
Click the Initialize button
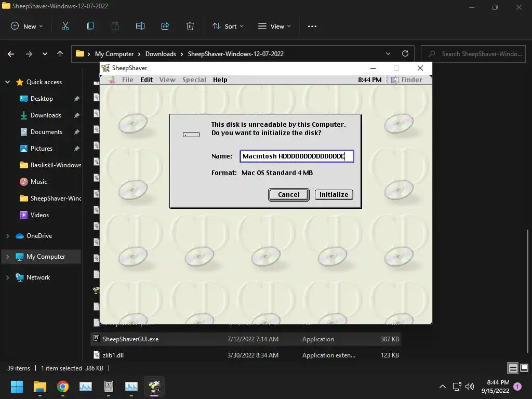pyautogui.click(x=334, y=195)
